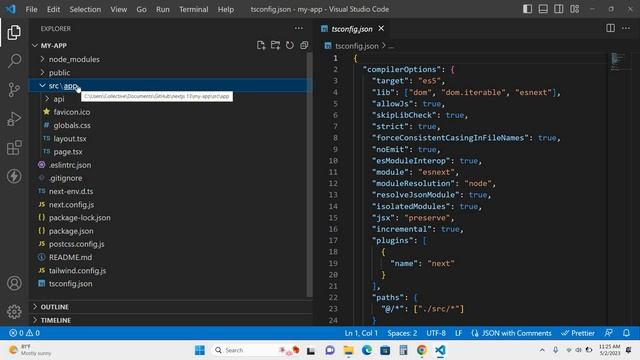Open .eslintrc.json file

(70, 165)
